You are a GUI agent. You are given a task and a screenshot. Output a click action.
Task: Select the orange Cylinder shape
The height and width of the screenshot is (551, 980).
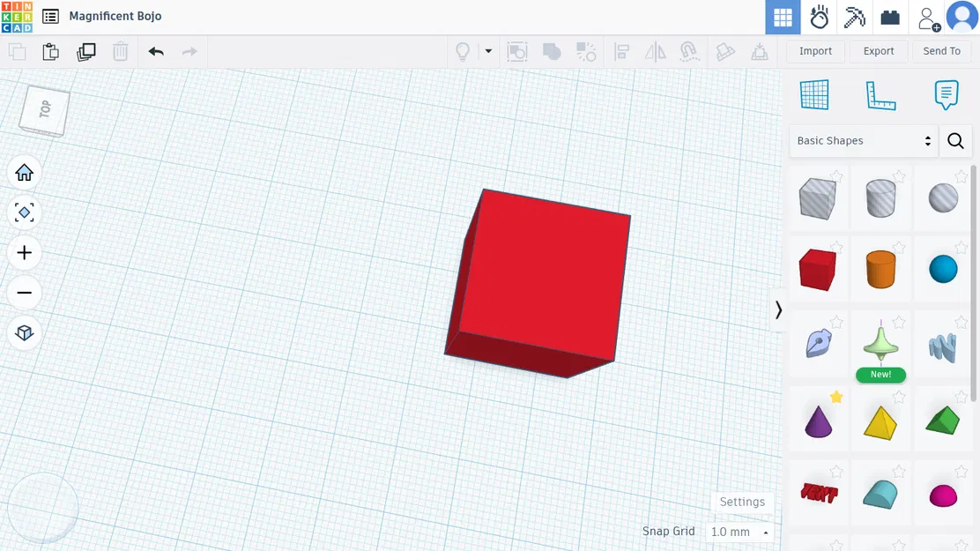pyautogui.click(x=880, y=270)
